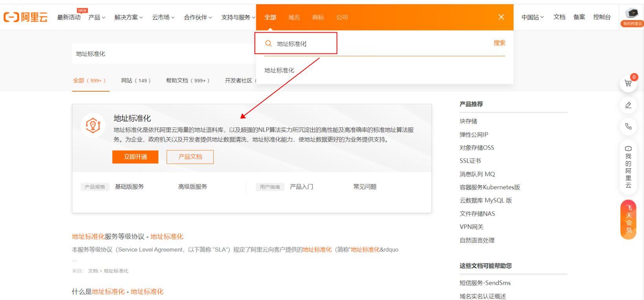Open the 容器服务Kubernetes版 recommendation
The image size is (644, 300).
[x=490, y=188]
